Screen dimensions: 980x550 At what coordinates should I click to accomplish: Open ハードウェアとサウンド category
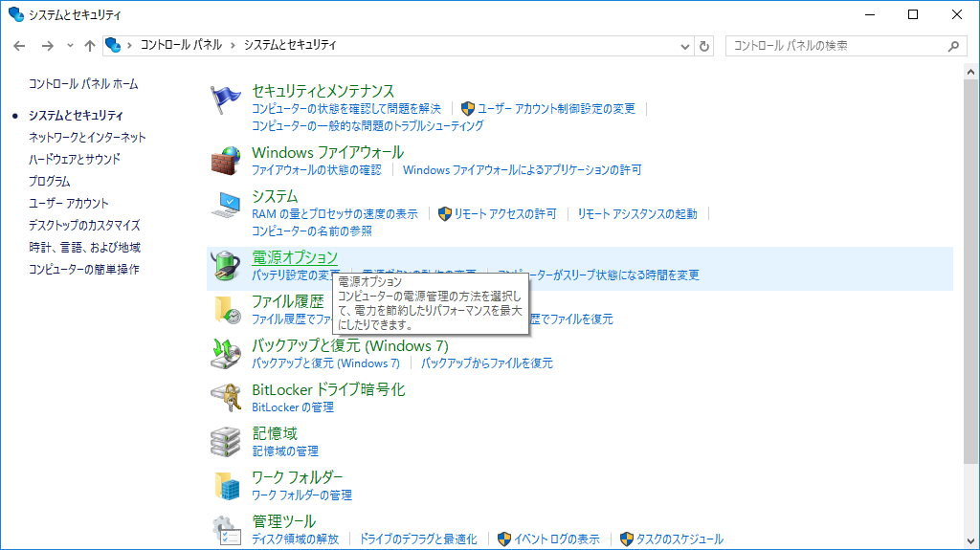point(75,160)
